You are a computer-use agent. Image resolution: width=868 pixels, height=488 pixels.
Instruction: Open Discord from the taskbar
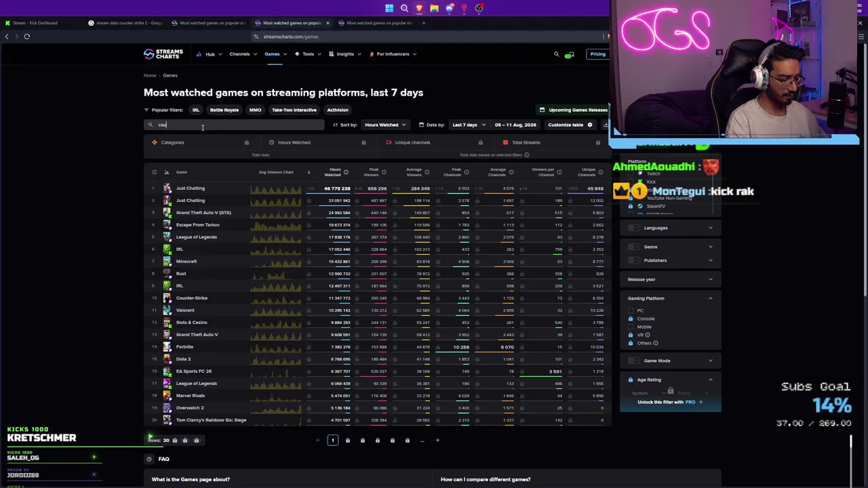coord(449,8)
